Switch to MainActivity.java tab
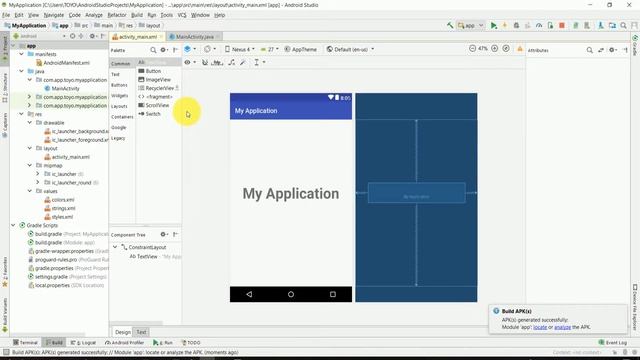 pyautogui.click(x=194, y=37)
